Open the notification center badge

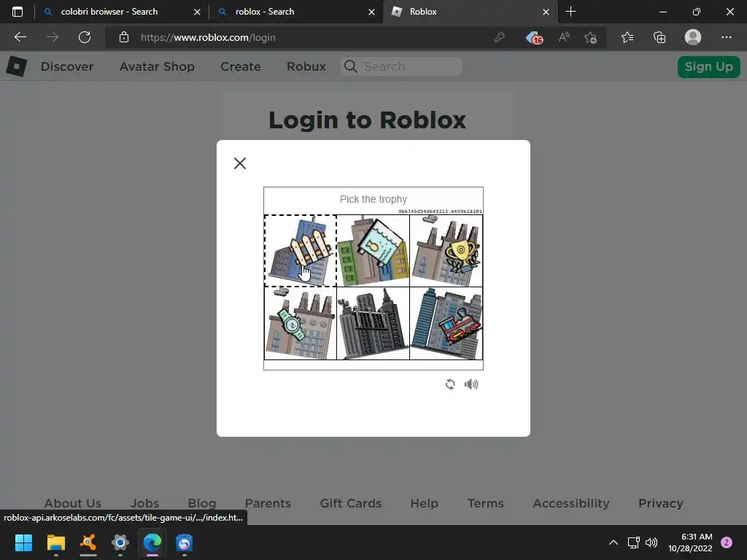[x=727, y=542]
